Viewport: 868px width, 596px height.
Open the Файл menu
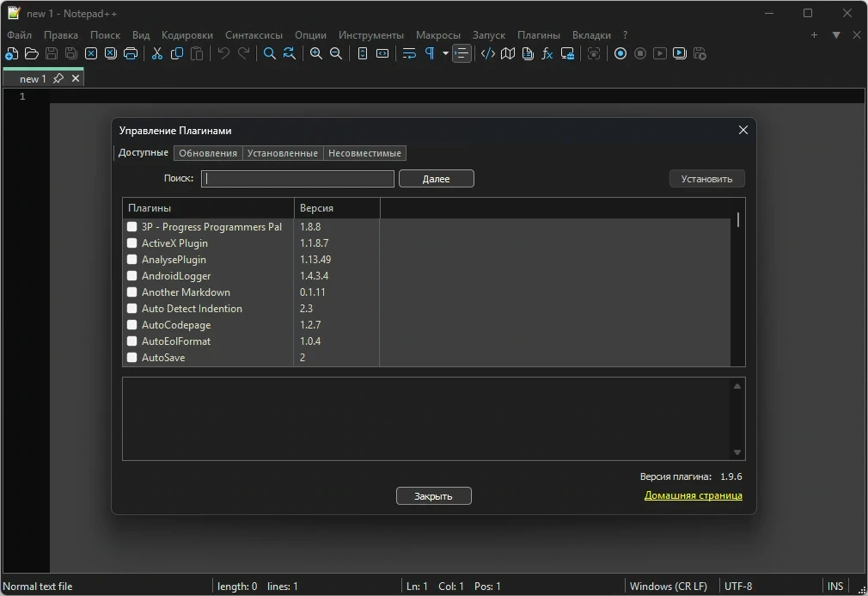[20, 35]
